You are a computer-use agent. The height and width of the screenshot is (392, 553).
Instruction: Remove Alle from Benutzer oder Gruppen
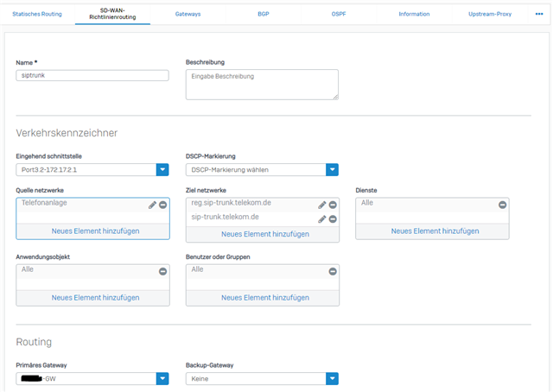tap(333, 271)
